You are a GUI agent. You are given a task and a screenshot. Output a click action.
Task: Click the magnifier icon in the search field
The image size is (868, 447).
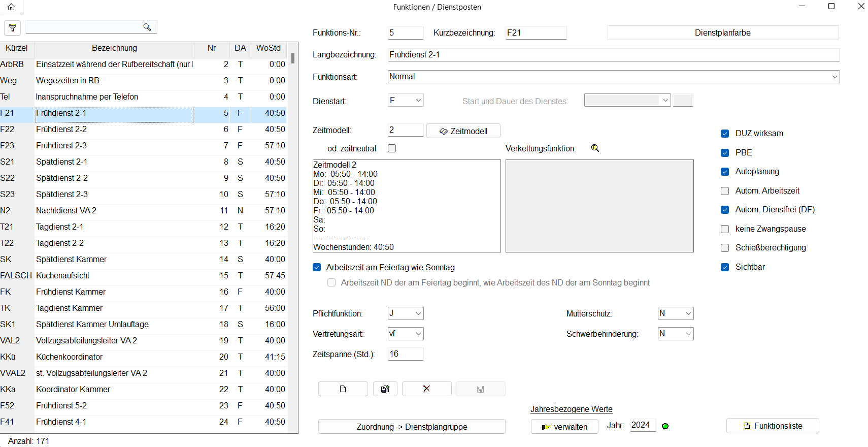[x=147, y=27]
